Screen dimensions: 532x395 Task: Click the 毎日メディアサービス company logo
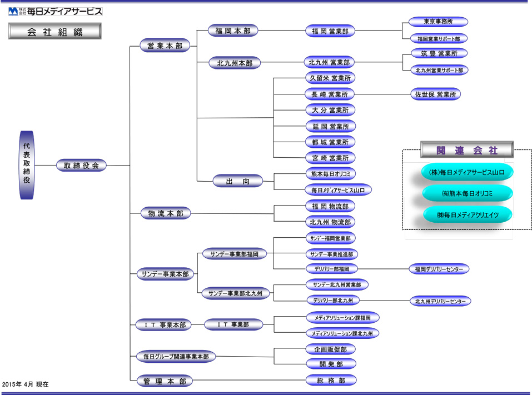[55, 12]
